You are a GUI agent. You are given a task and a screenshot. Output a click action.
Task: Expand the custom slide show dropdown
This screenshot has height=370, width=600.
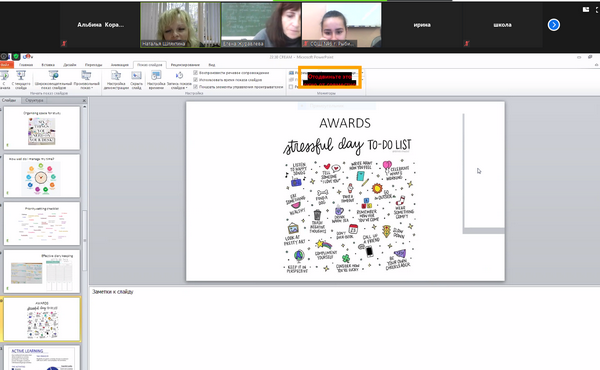[86, 80]
